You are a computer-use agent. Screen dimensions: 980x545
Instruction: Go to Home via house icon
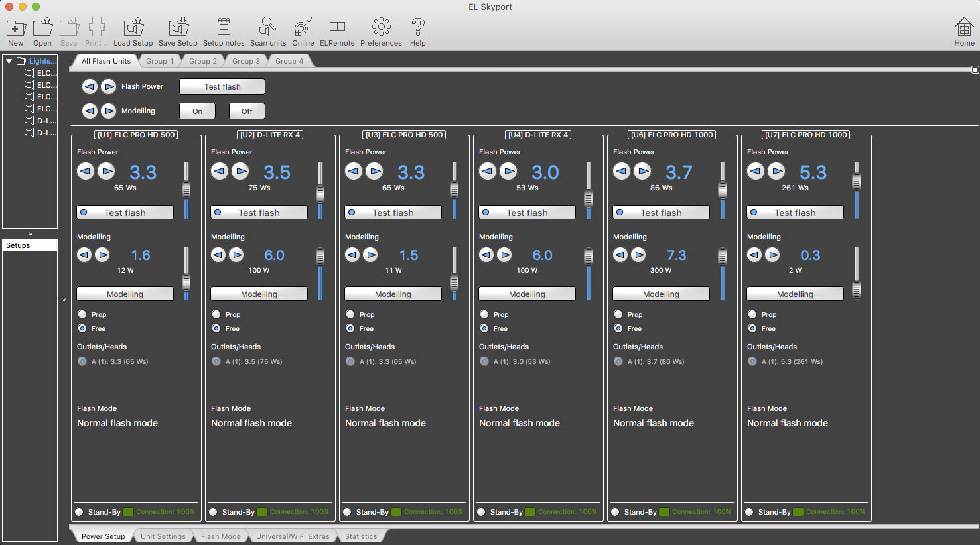click(x=964, y=27)
